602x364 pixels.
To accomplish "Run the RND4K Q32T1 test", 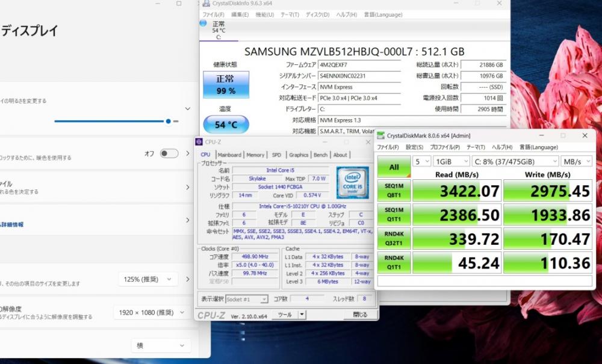I will (394, 239).
